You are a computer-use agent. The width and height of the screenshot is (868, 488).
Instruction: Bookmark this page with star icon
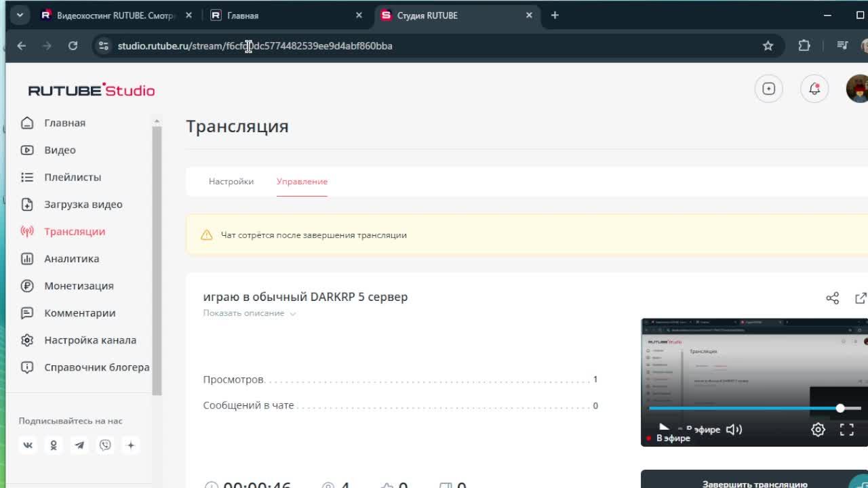[x=768, y=45]
